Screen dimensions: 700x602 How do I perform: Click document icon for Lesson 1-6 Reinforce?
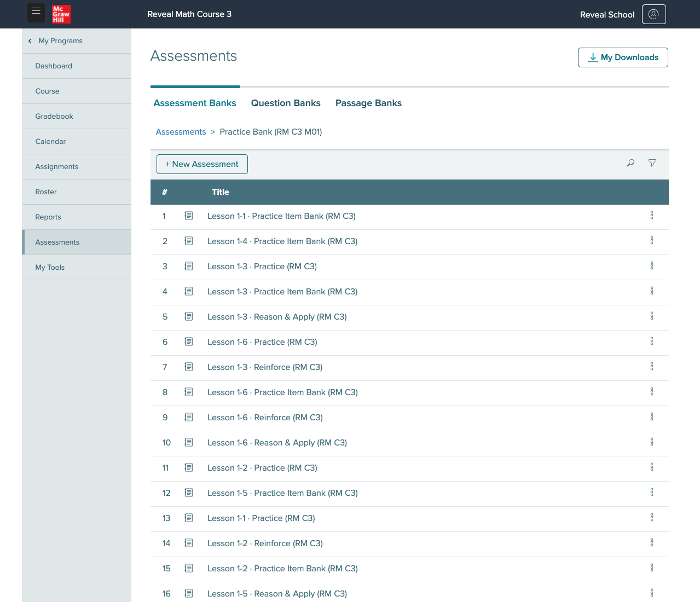[x=189, y=418]
